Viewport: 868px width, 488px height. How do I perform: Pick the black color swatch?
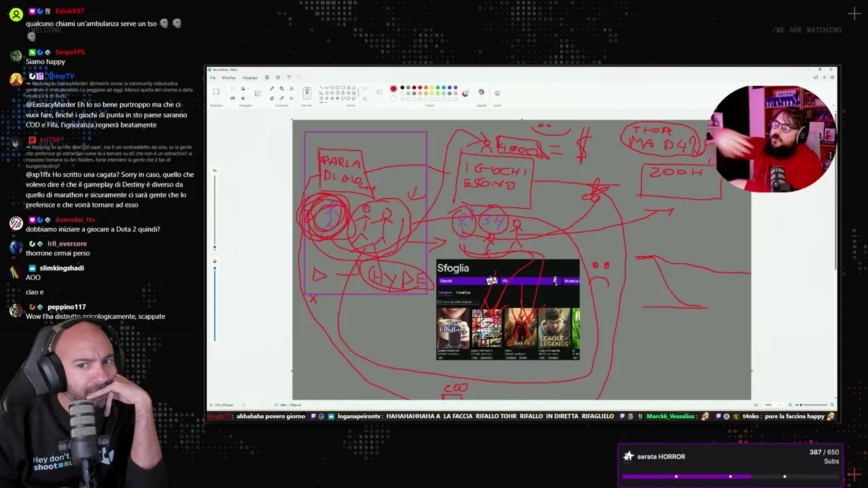pyautogui.click(x=402, y=87)
